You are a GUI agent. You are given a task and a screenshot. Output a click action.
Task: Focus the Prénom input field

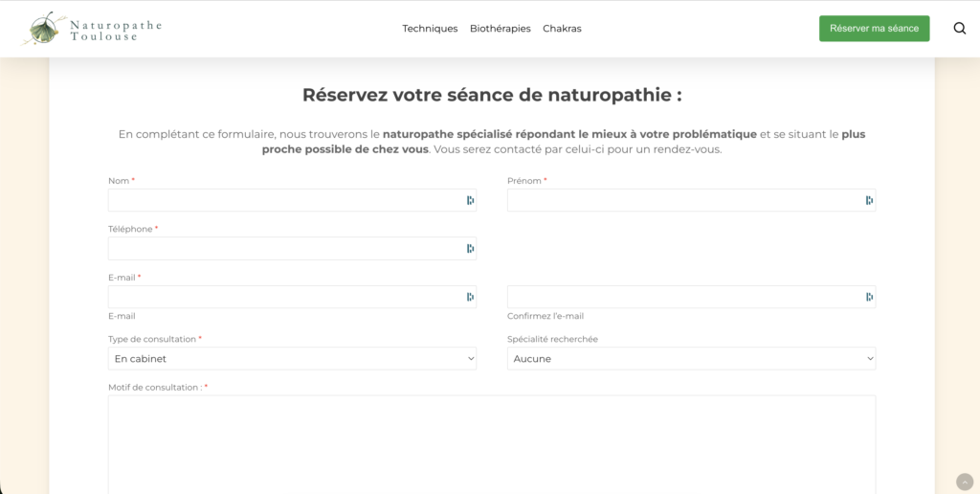[691, 200]
